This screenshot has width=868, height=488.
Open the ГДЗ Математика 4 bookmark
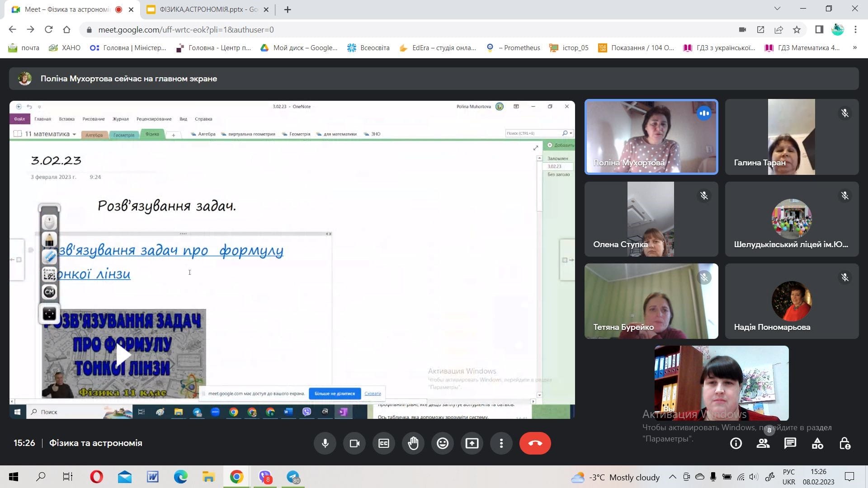[x=802, y=48]
